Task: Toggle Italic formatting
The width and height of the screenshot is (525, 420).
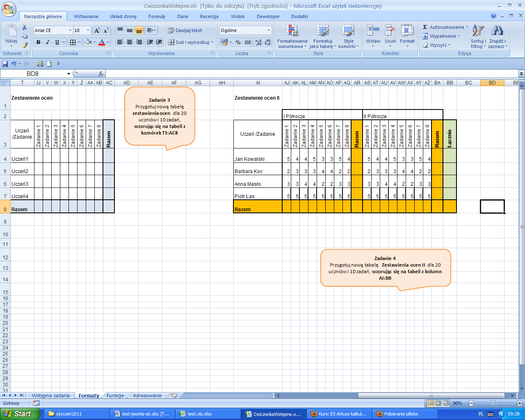Action: [48, 42]
